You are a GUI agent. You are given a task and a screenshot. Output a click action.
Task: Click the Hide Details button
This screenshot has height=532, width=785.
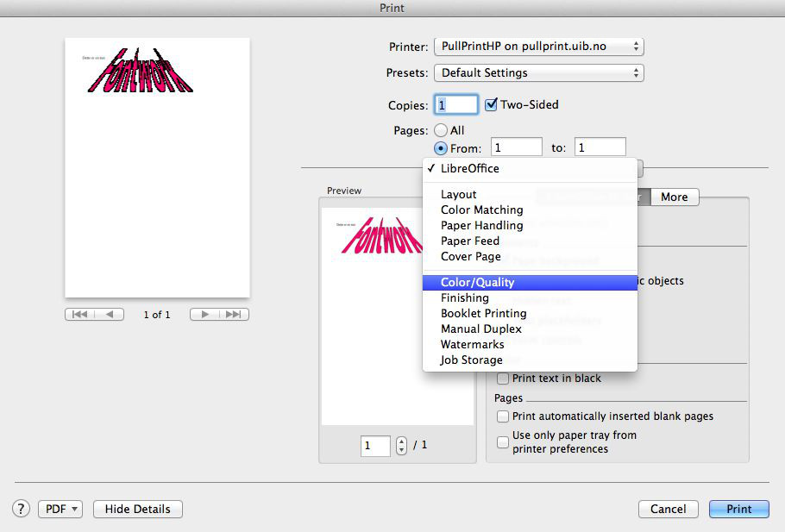point(137,509)
